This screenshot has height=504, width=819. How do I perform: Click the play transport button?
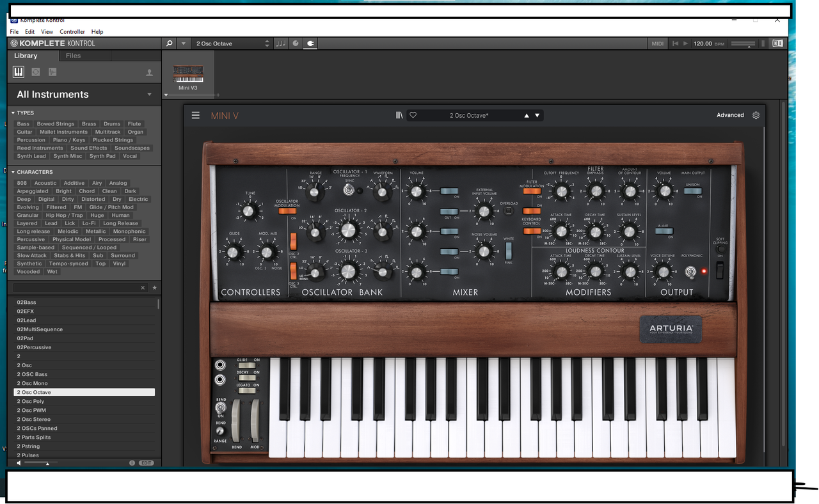(x=686, y=43)
